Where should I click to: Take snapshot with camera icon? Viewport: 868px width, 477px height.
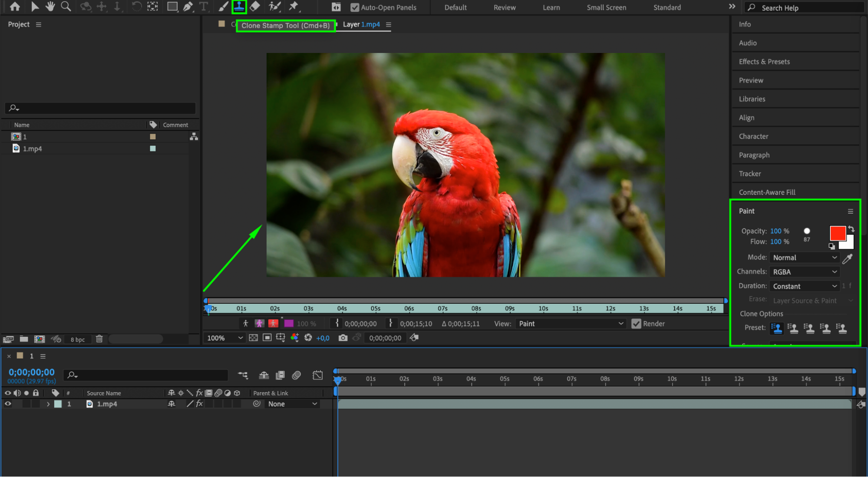click(343, 338)
